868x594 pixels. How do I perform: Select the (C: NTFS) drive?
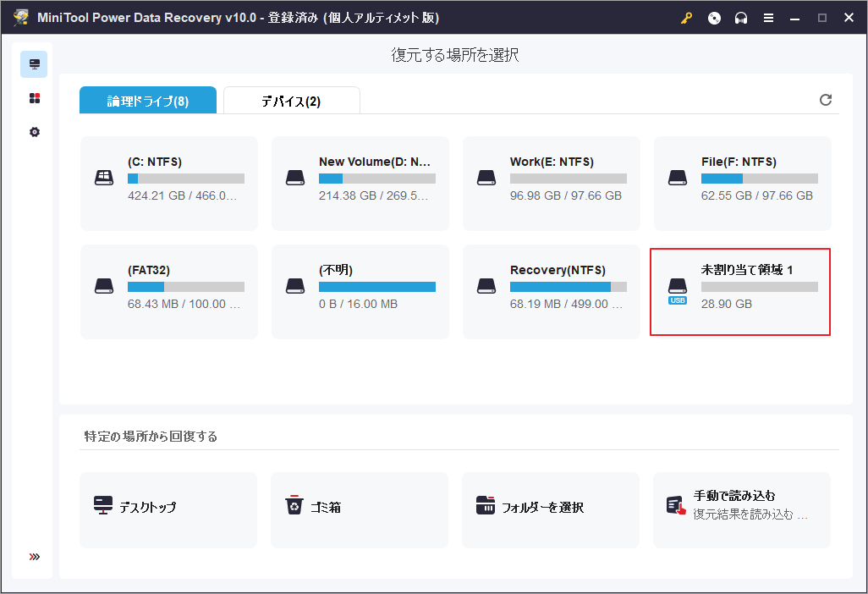coord(169,184)
